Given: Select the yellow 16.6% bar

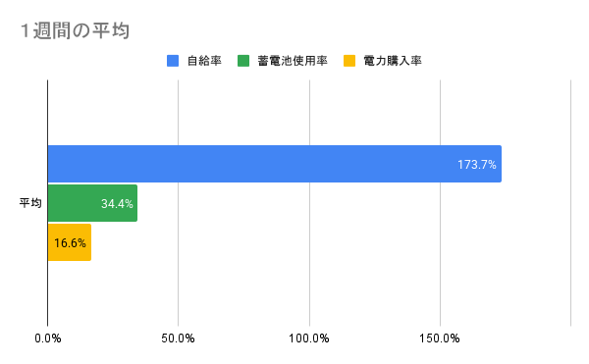Looking at the screenshot, I should pos(70,242).
